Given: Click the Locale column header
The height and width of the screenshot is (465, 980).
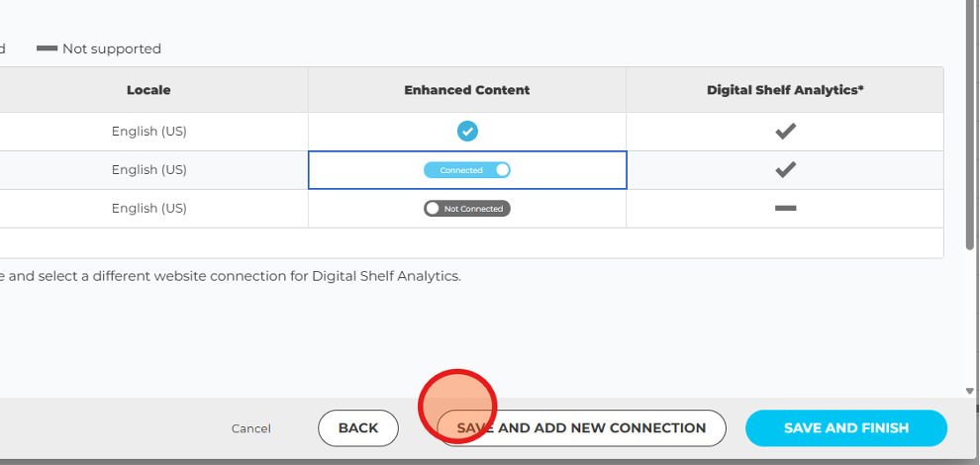Looking at the screenshot, I should click(148, 90).
